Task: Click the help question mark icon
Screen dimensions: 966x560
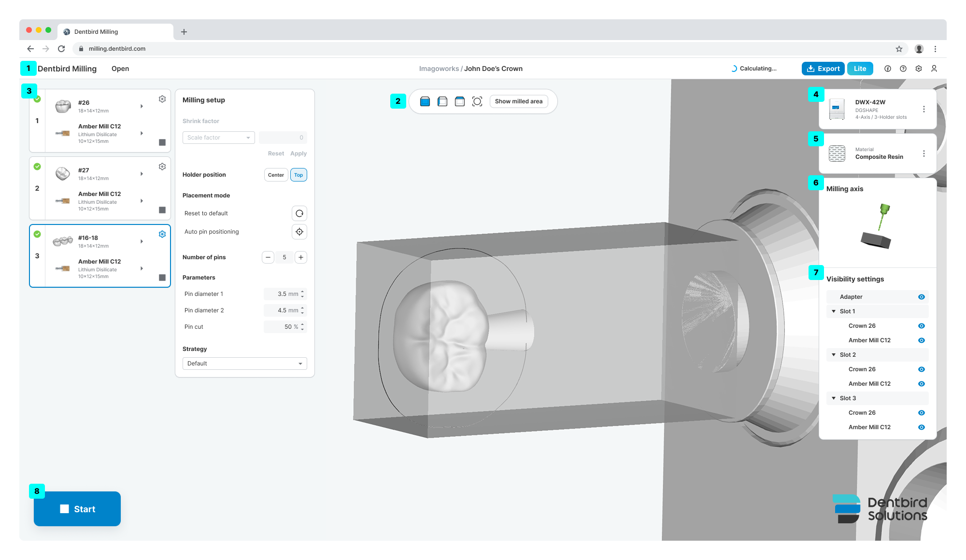Action: (x=903, y=69)
